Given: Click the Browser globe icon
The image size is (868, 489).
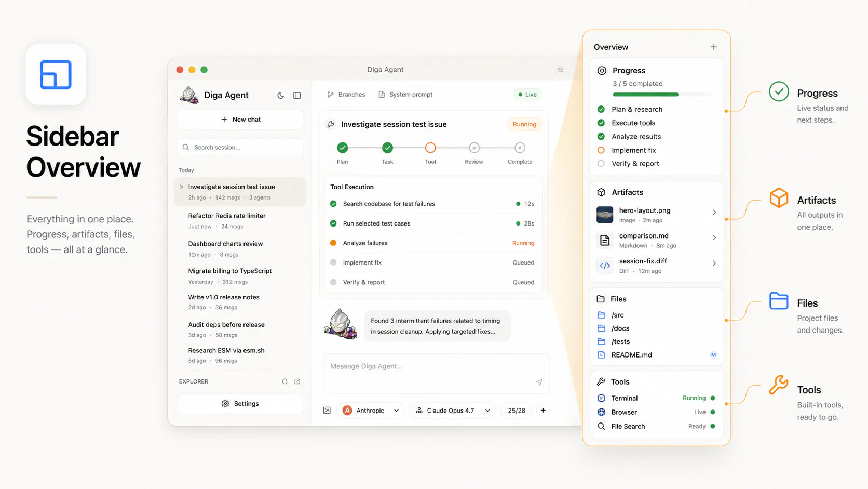Looking at the screenshot, I should pos(601,412).
